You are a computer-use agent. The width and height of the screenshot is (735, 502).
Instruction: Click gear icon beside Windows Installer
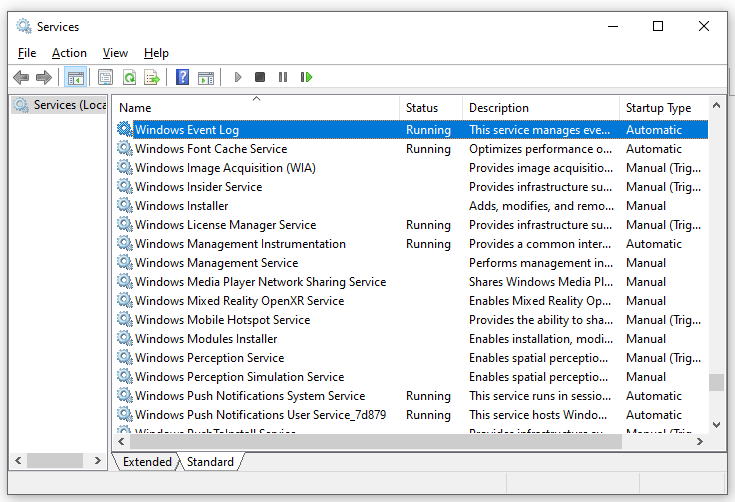pyautogui.click(x=125, y=205)
